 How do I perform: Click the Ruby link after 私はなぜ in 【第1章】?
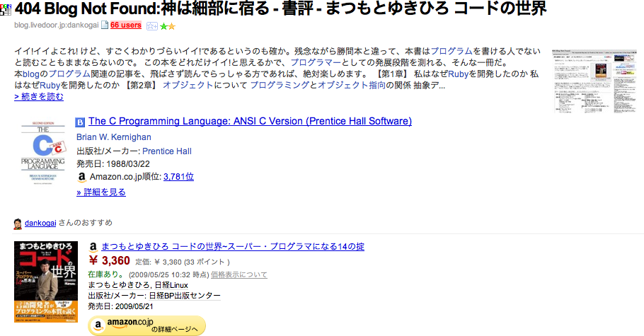click(x=459, y=74)
